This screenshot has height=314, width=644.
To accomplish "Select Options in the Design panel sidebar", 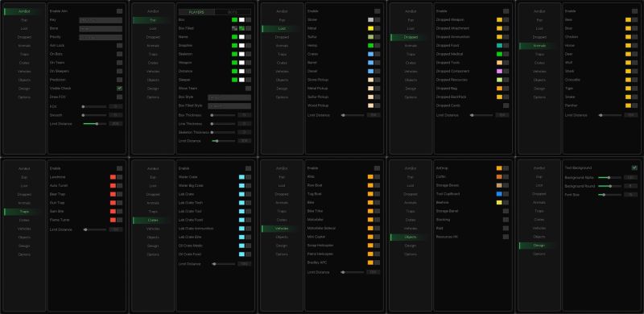I will 539,254.
